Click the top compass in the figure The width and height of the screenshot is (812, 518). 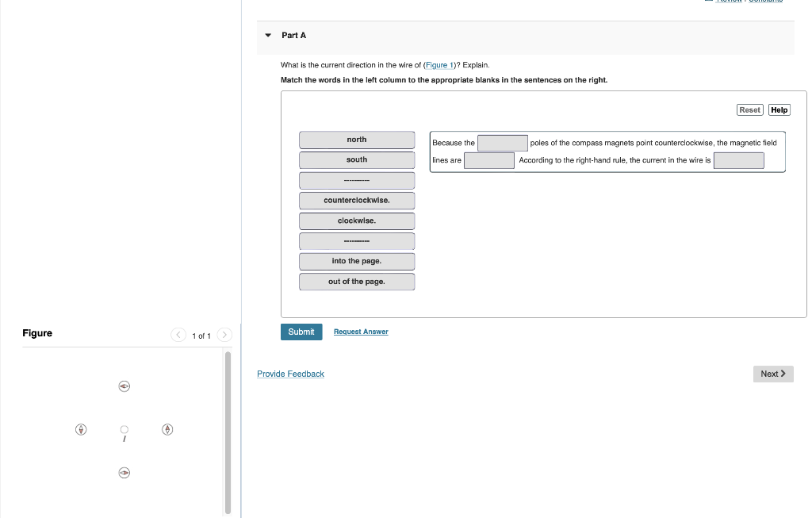124,386
